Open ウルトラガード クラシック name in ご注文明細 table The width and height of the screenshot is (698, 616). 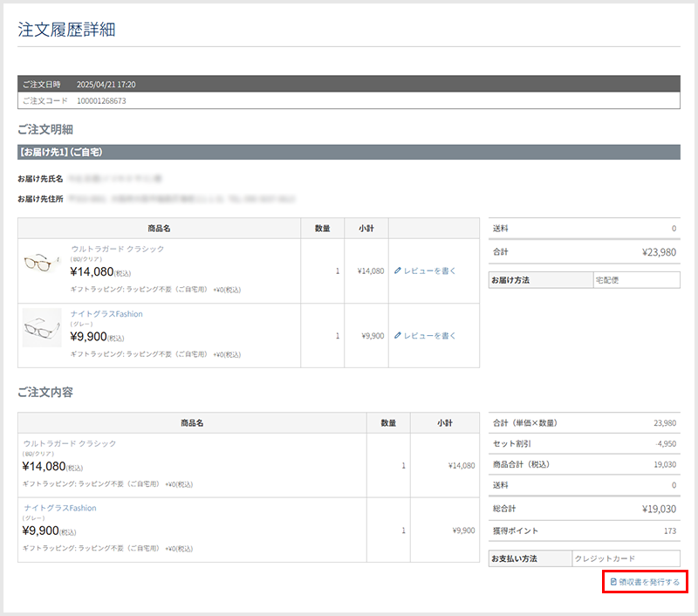117,250
